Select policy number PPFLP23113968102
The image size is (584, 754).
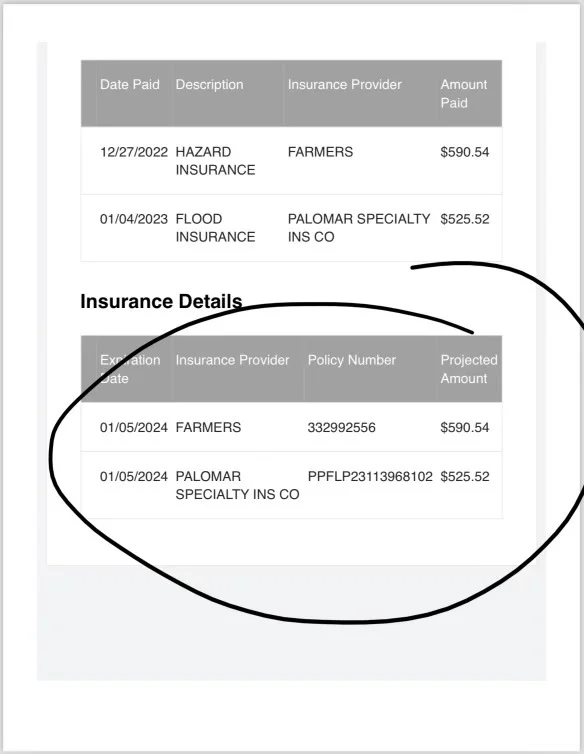pos(370,477)
